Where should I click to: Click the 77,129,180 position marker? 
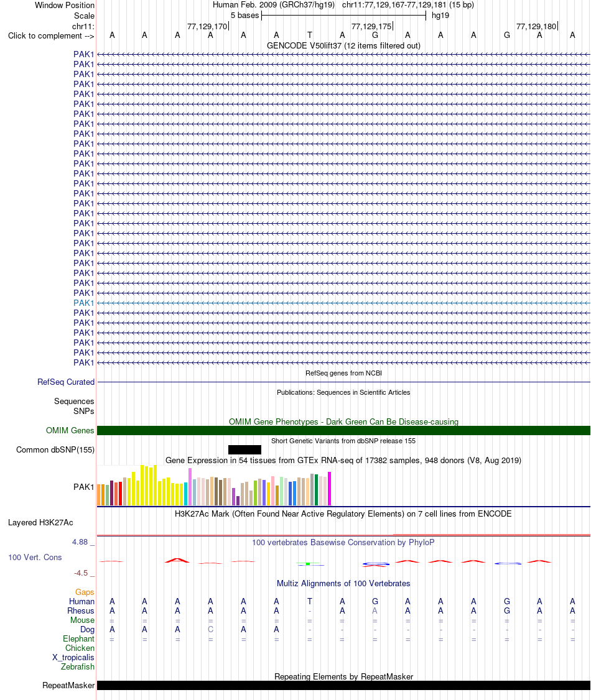536,27
